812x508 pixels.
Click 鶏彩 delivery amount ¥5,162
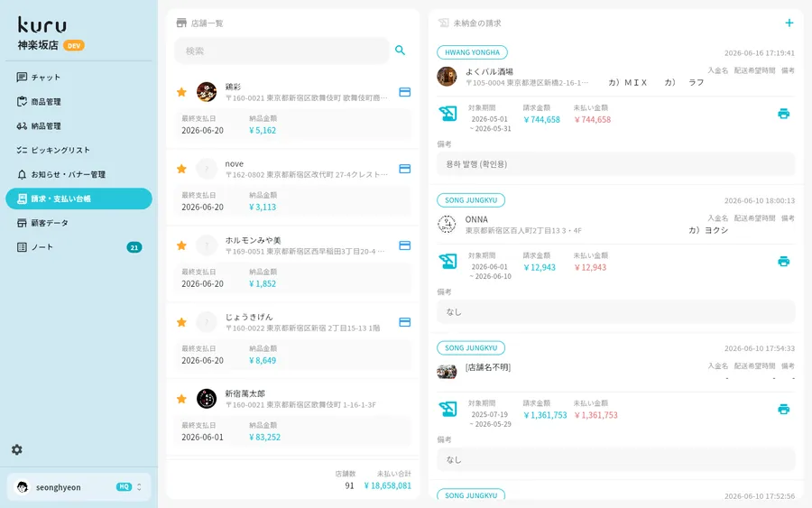click(263, 131)
